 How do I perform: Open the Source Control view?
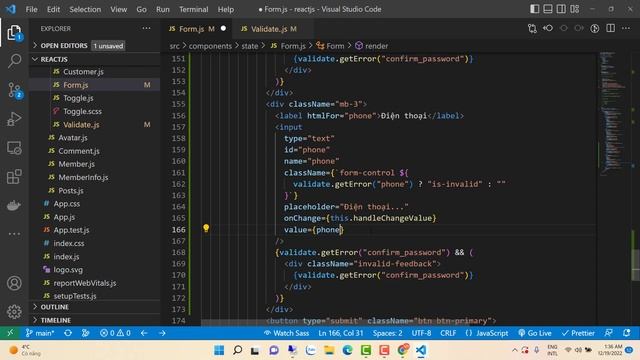click(x=14, y=90)
